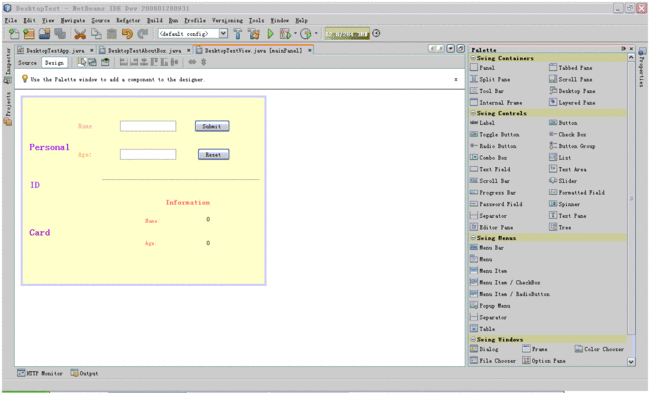Click the Profile Main Project icon
650x393 pixels.
306,34
